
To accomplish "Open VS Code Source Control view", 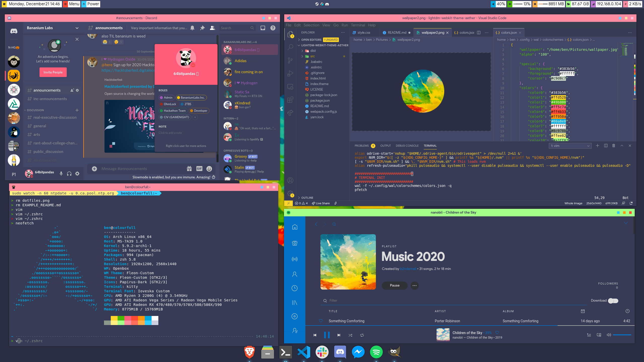I will click(290, 60).
